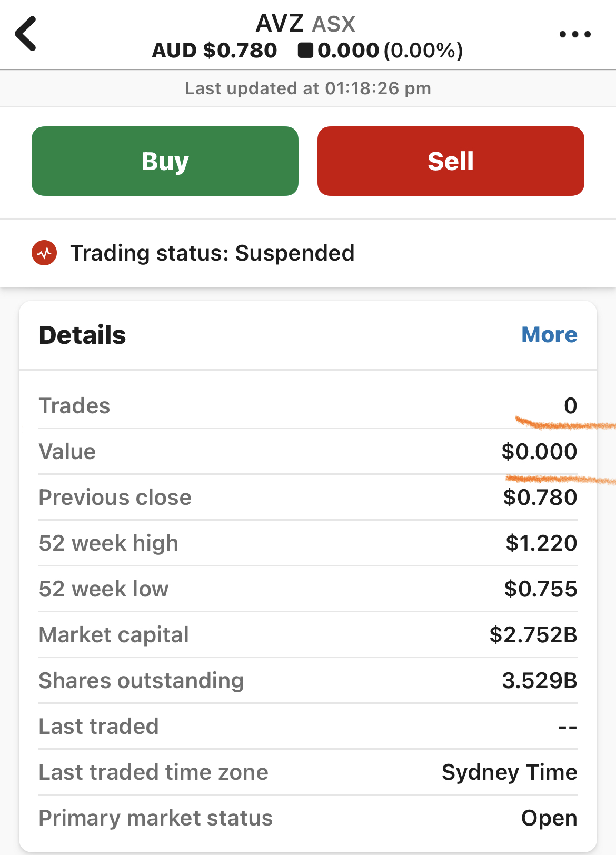Image resolution: width=616 pixels, height=855 pixels.
Task: Select the Trades row
Action: coord(308,406)
